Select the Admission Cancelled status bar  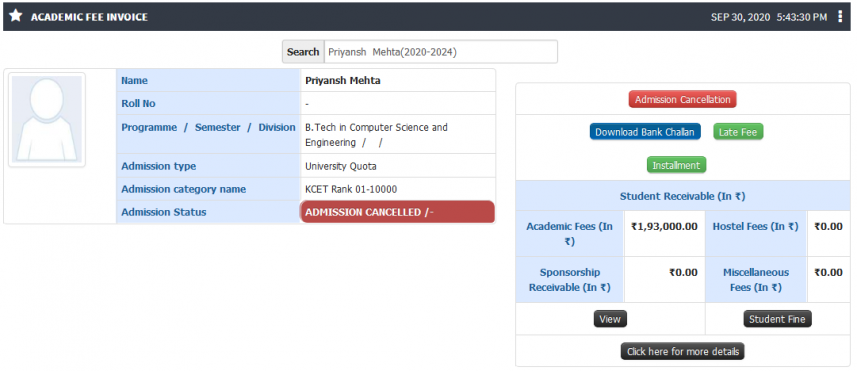click(397, 212)
